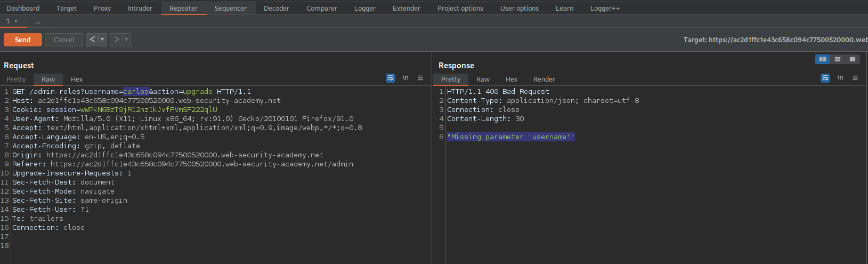The width and height of the screenshot is (868, 264).
Task: Switch to the Target tab
Action: point(66,8)
